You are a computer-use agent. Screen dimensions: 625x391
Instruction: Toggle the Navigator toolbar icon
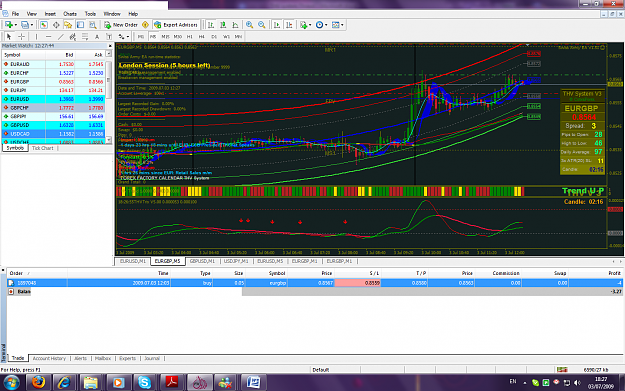(x=68, y=25)
